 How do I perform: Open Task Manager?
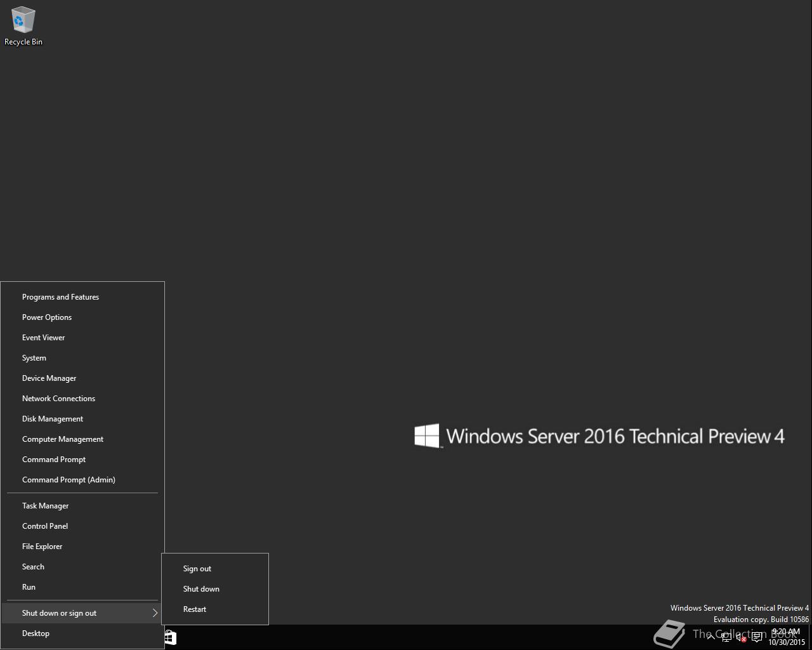[x=82, y=506]
